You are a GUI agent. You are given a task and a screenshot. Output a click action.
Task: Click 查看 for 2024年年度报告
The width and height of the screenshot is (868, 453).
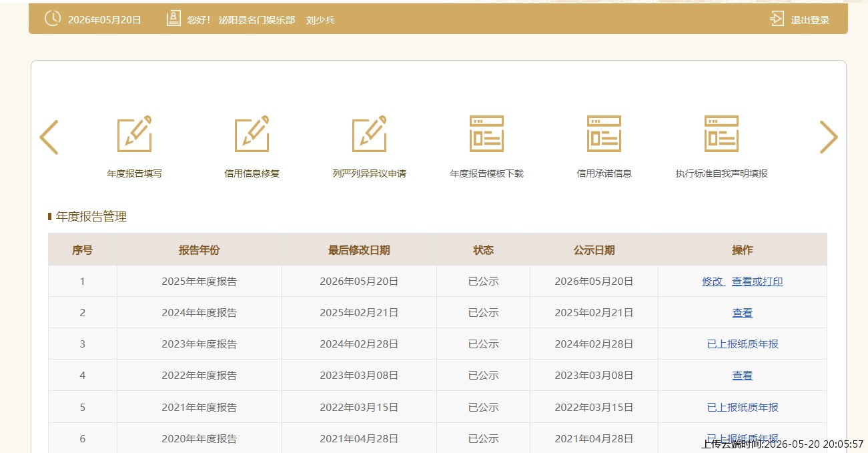pos(743,313)
